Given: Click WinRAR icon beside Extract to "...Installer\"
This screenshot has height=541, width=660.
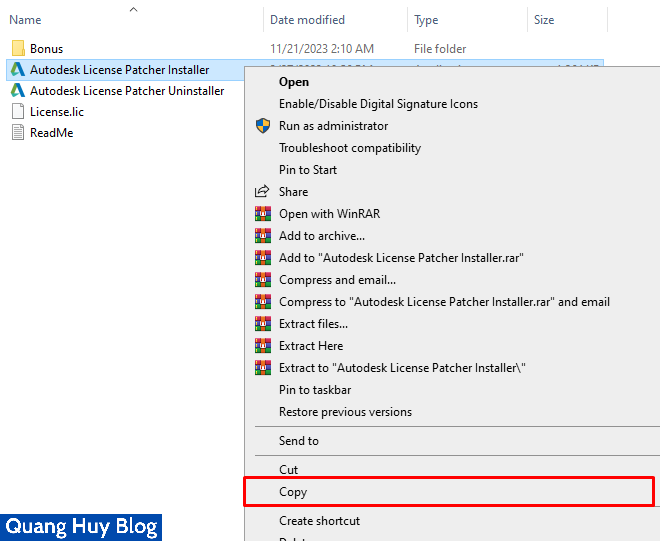Looking at the screenshot, I should 263,368.
